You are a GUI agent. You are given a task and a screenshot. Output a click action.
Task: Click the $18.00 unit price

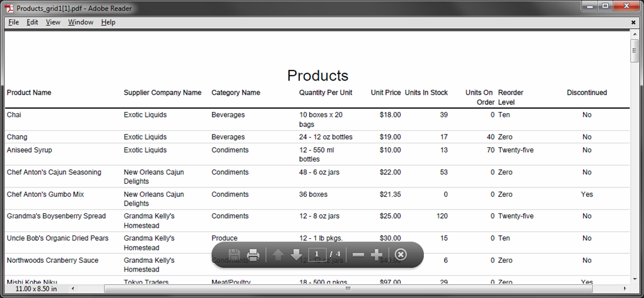click(390, 115)
